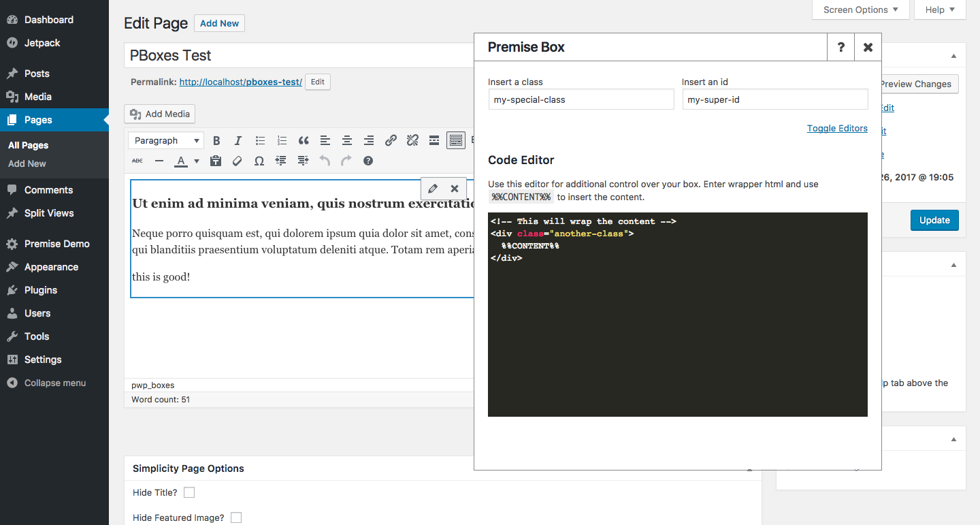
Task: Expand Screen Options panel
Action: pyautogui.click(x=861, y=10)
